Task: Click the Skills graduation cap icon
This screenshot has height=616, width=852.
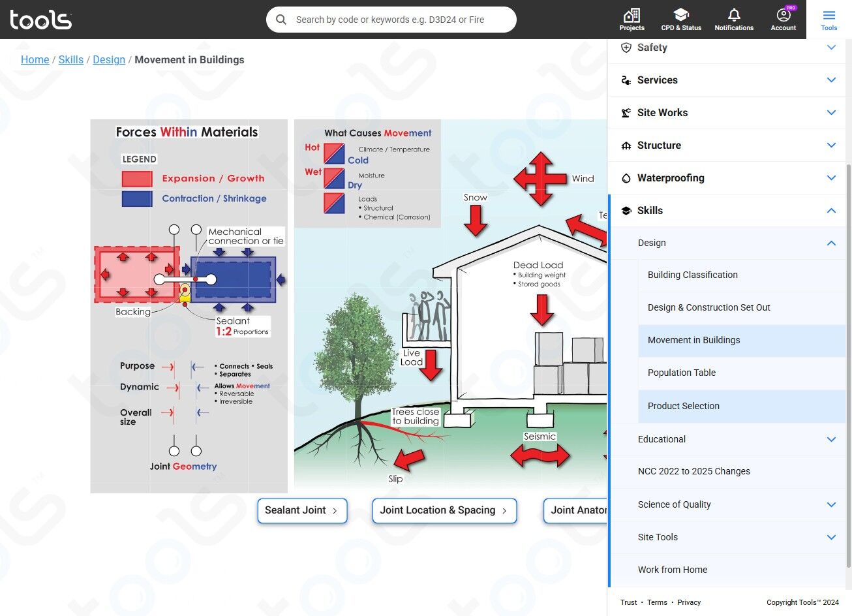Action: 626,211
